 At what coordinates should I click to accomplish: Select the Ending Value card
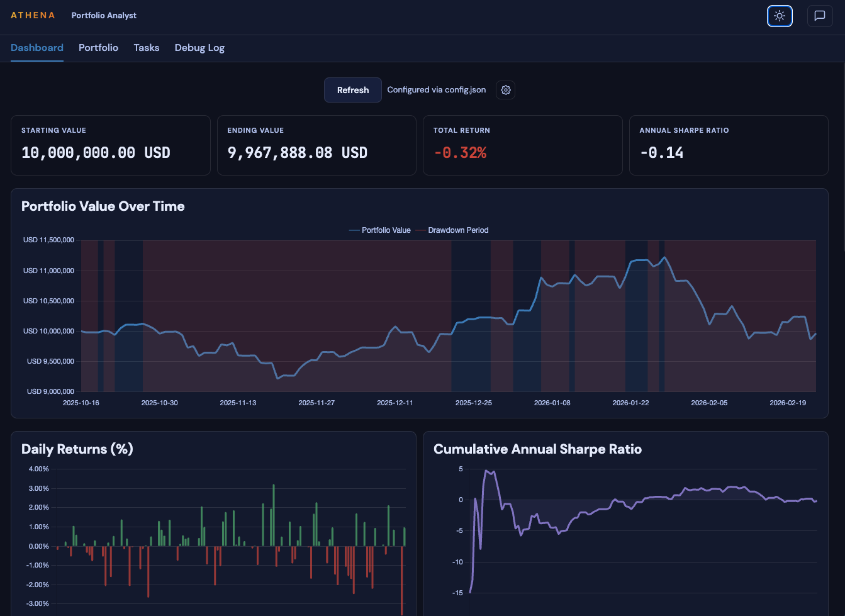tap(316, 145)
